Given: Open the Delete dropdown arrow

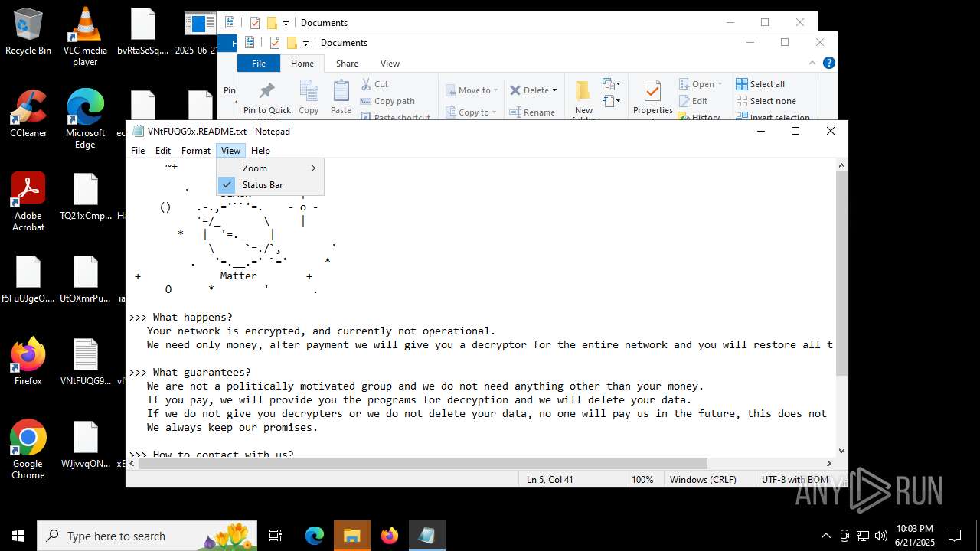Looking at the screenshot, I should pyautogui.click(x=554, y=90).
